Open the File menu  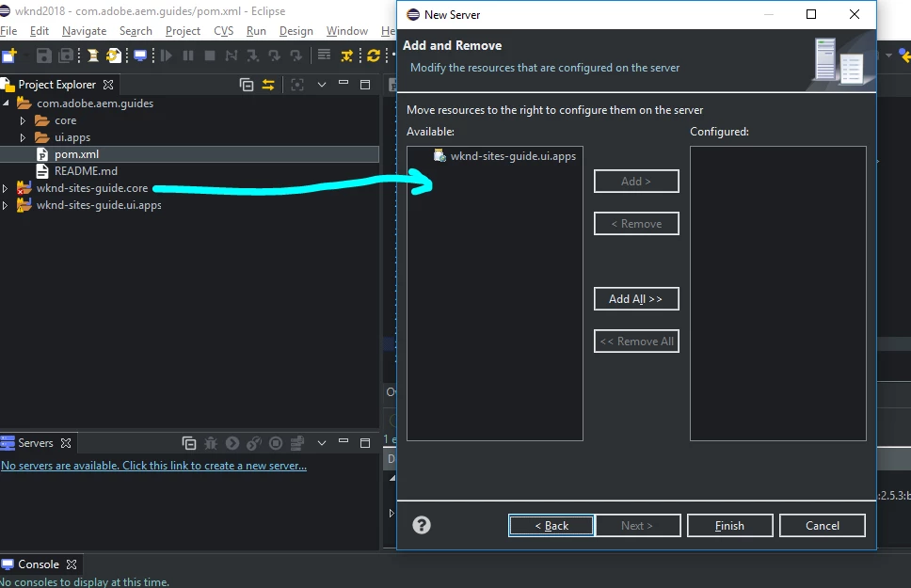[x=8, y=31]
